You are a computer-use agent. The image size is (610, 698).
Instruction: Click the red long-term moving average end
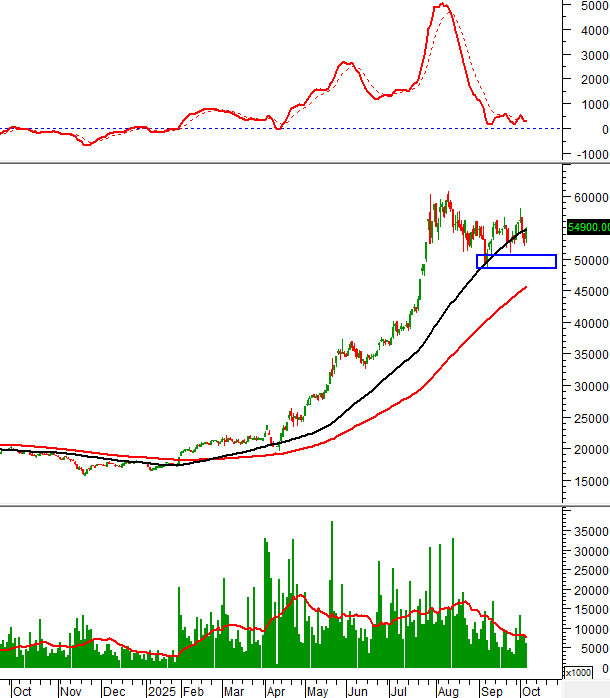click(x=525, y=288)
